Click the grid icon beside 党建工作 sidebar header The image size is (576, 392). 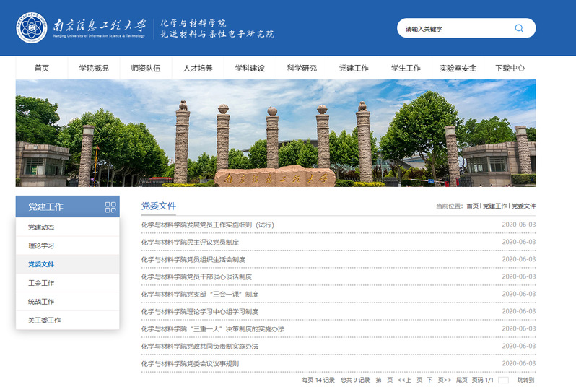tap(110, 207)
